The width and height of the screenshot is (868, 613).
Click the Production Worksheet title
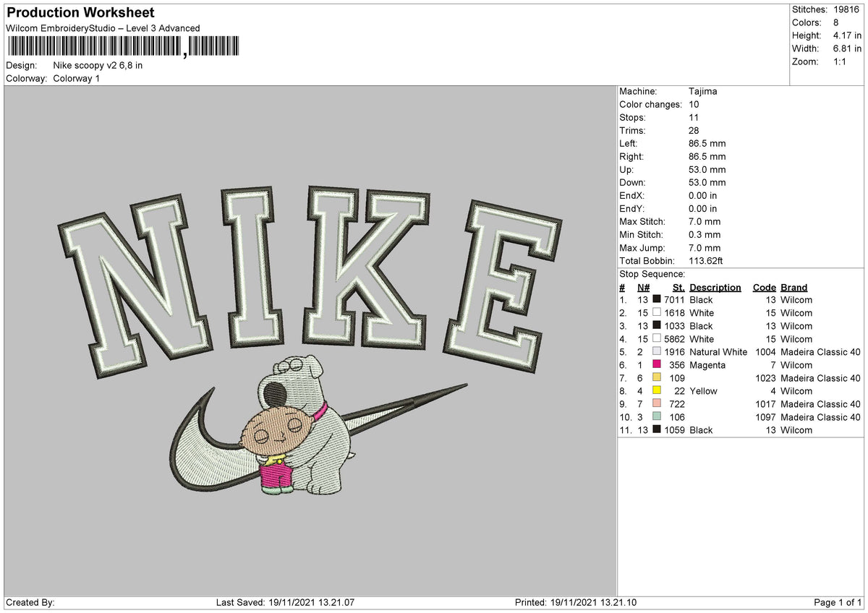[80, 13]
